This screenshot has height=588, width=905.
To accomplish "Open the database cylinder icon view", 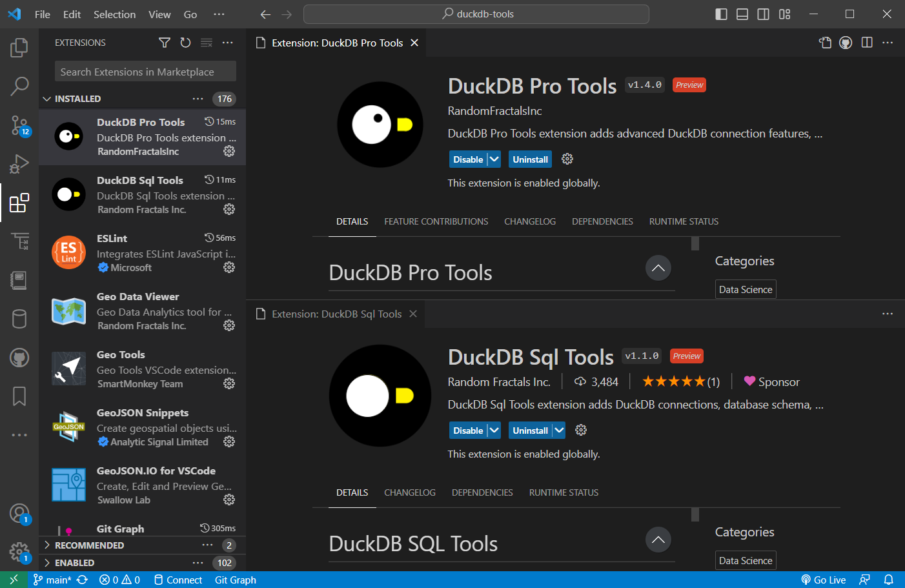I will [x=19, y=319].
